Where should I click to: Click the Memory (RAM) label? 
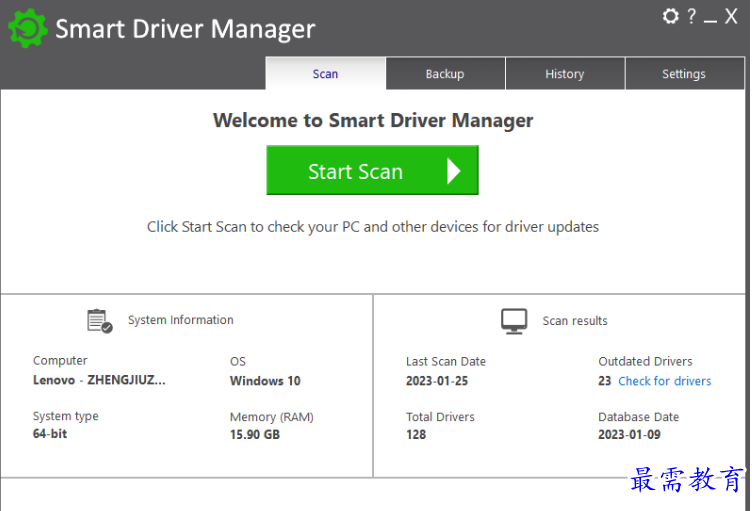[x=272, y=417]
